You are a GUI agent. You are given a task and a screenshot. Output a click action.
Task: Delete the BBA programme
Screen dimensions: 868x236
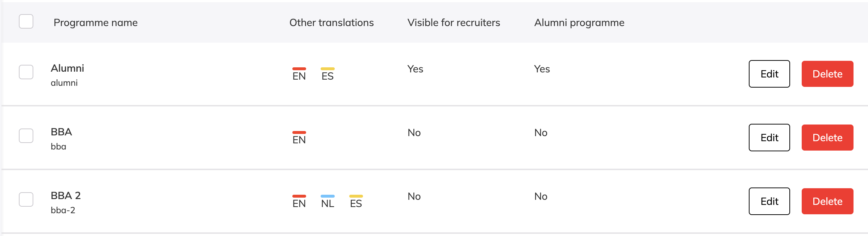827,138
